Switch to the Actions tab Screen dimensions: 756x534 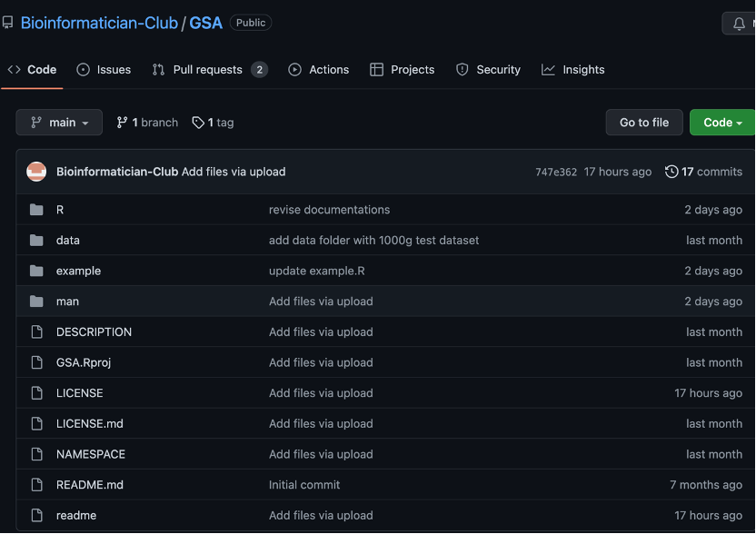click(x=319, y=70)
